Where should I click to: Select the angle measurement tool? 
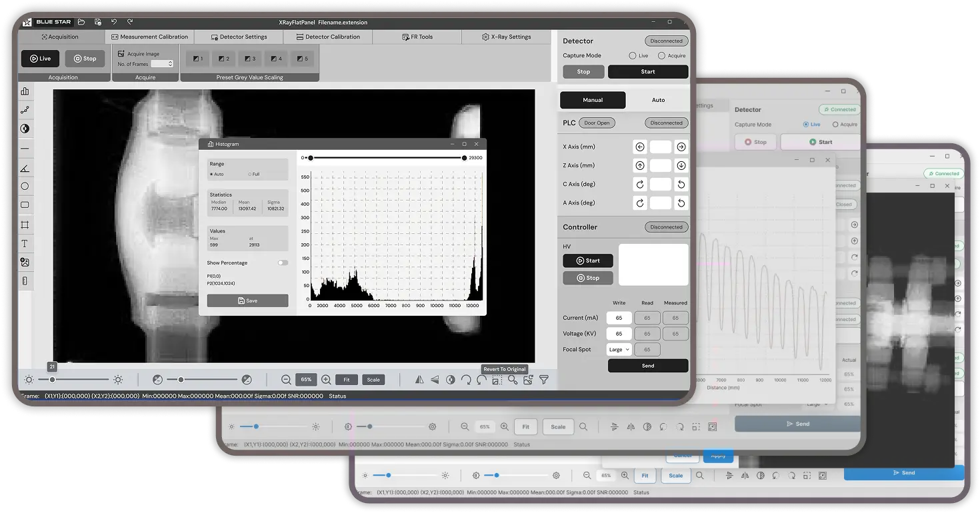coord(25,169)
